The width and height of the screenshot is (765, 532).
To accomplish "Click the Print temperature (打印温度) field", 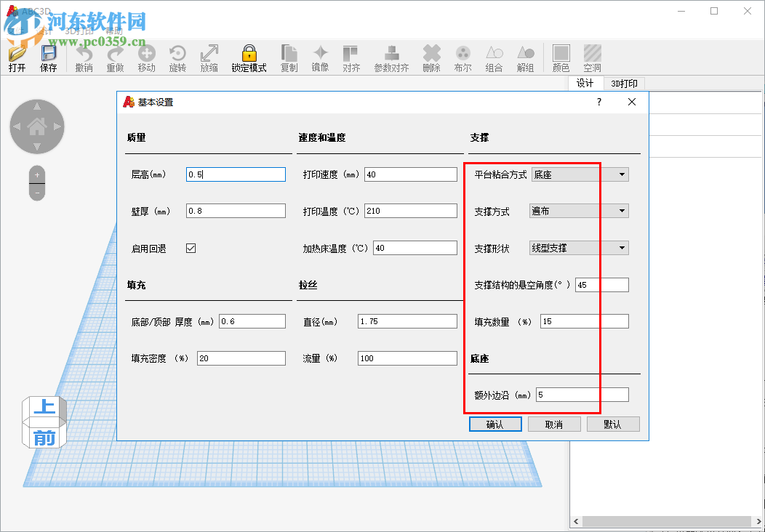I will point(411,211).
